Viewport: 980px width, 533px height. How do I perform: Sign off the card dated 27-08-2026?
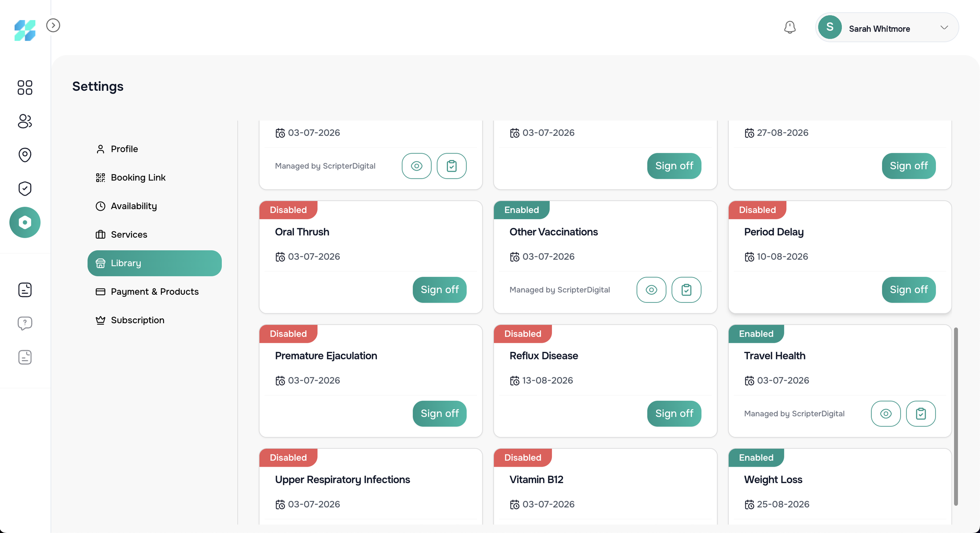pos(909,166)
